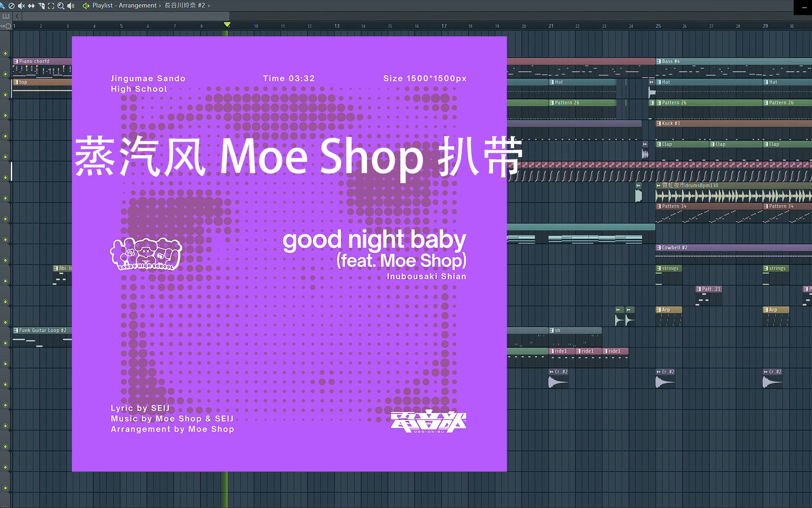Expand arrow after 長谷川玲奈 #2
The width and height of the screenshot is (812, 508).
pos(209,6)
